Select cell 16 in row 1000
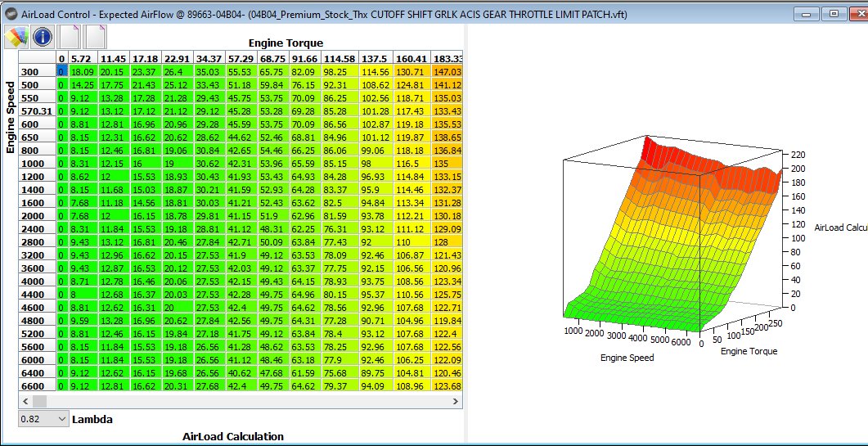 pyautogui.click(x=146, y=164)
